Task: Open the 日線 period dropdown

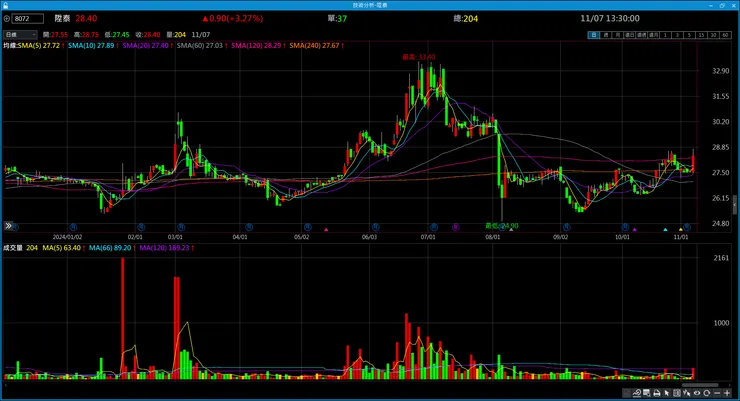Action: [20, 34]
